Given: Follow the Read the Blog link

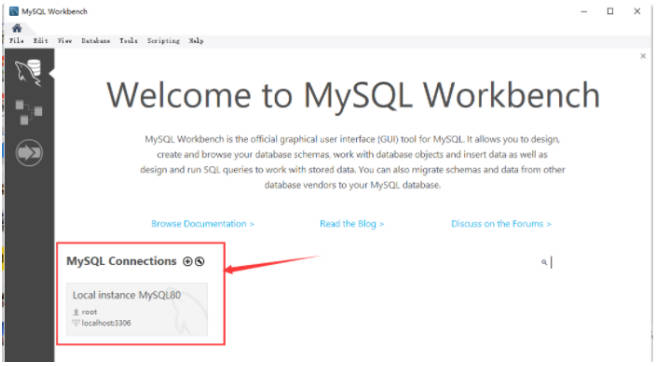Looking at the screenshot, I should [352, 224].
